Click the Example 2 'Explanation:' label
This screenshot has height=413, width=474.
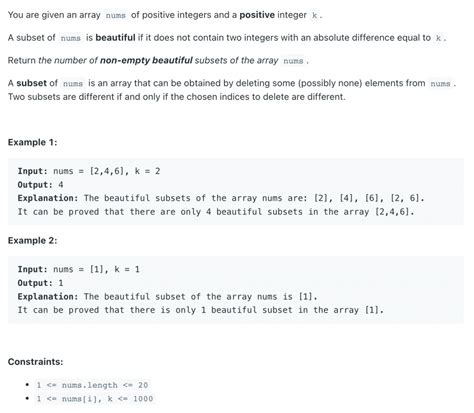click(48, 296)
